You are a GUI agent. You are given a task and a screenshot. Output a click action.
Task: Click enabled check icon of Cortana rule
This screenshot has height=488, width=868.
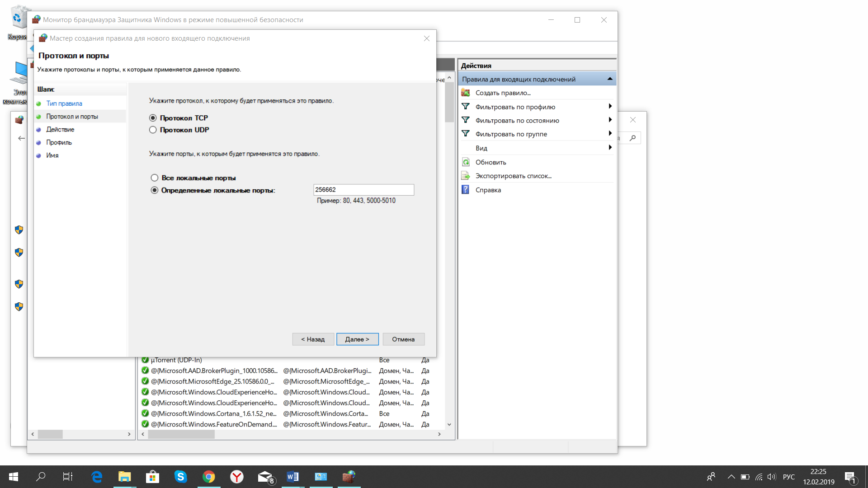[x=145, y=413]
